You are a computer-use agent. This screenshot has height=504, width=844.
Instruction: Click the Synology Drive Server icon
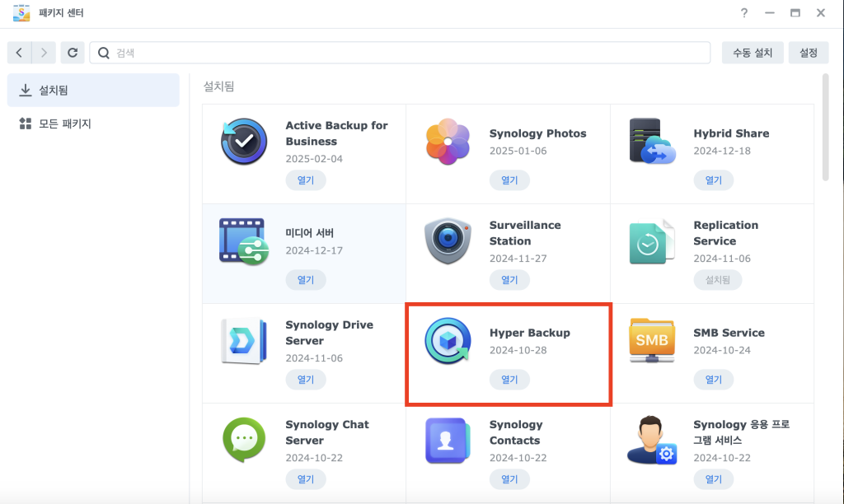point(244,341)
